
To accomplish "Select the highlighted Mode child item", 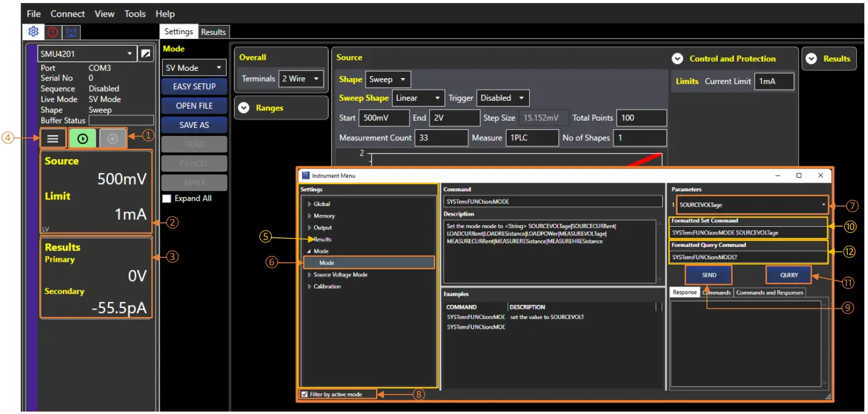I will (x=369, y=263).
